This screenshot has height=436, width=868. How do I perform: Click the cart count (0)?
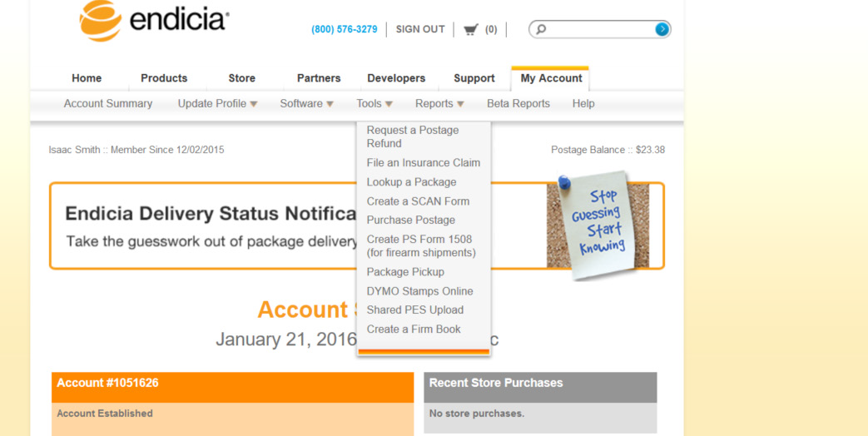[491, 29]
